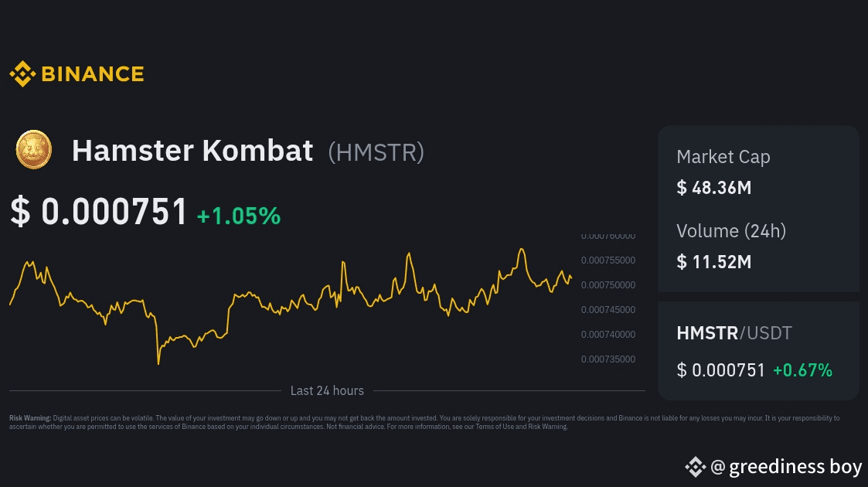868x487 pixels.
Task: Click the Hamster Kombat title
Action: tap(192, 151)
